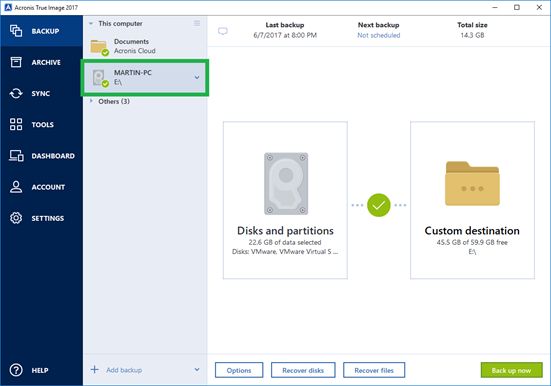
Task: Click the Back up now button
Action: 511,370
